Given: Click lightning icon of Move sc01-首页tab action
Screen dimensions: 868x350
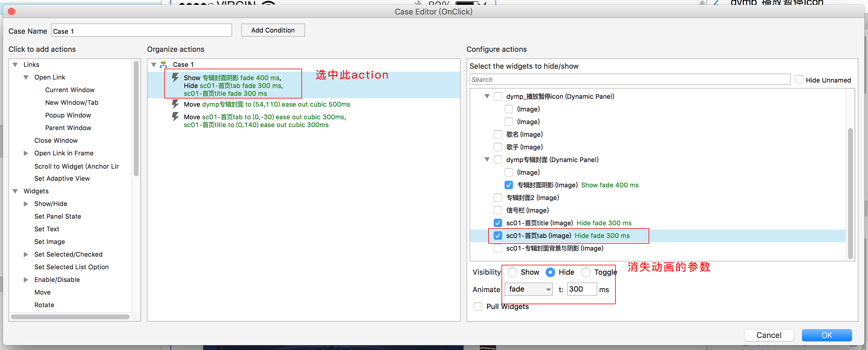Looking at the screenshot, I should (x=175, y=117).
